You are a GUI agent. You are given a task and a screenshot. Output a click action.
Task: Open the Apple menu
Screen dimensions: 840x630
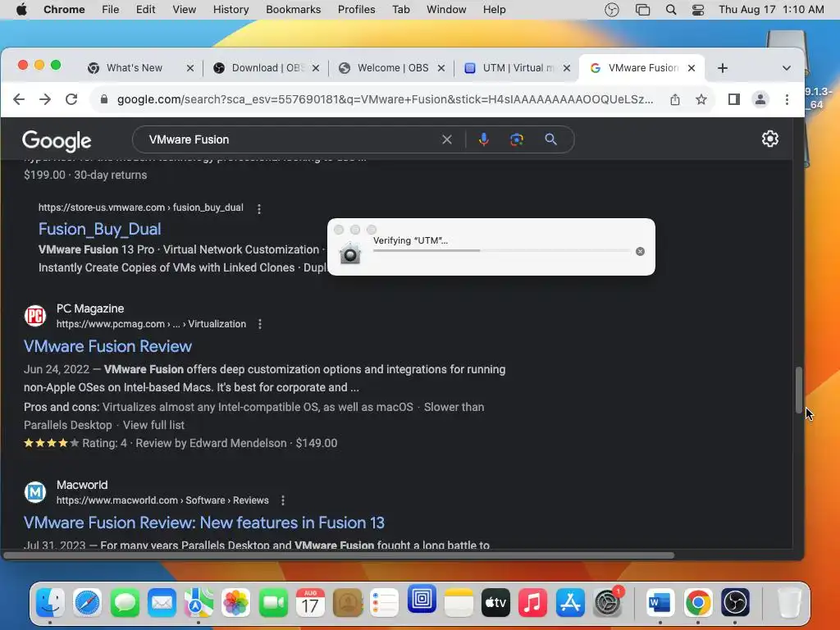[21, 10]
